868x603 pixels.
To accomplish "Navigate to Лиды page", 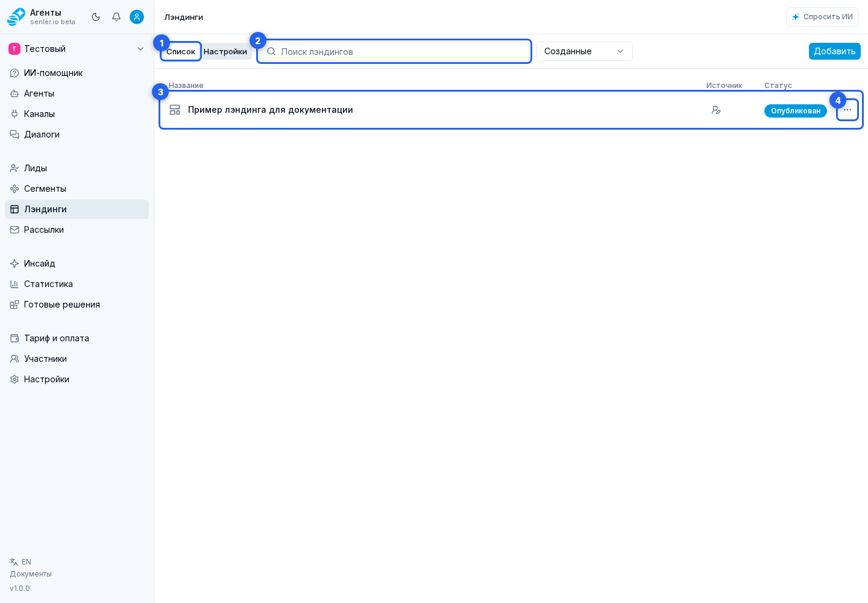I will click(77, 168).
